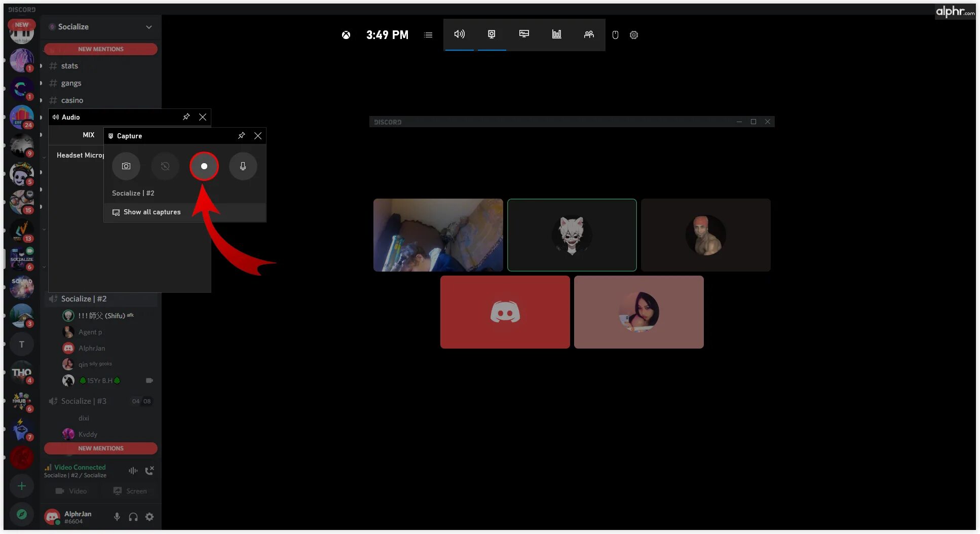
Task: Open the casino channel
Action: coord(72,100)
